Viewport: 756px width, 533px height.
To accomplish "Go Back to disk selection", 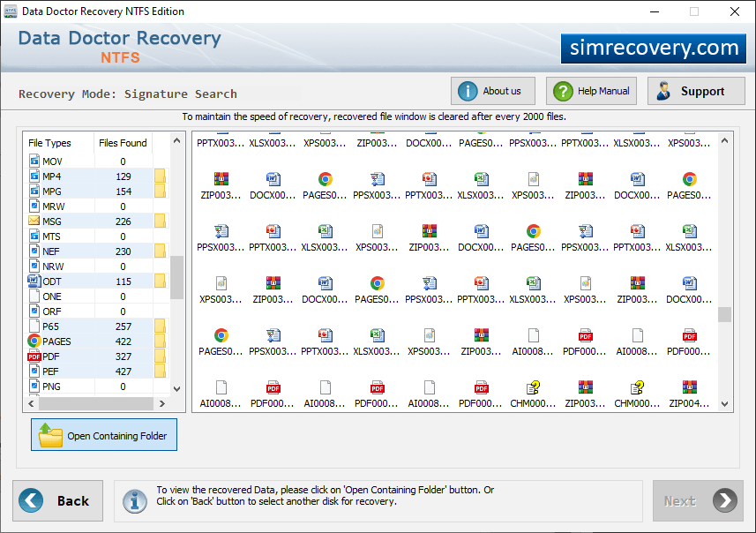I will 58,500.
